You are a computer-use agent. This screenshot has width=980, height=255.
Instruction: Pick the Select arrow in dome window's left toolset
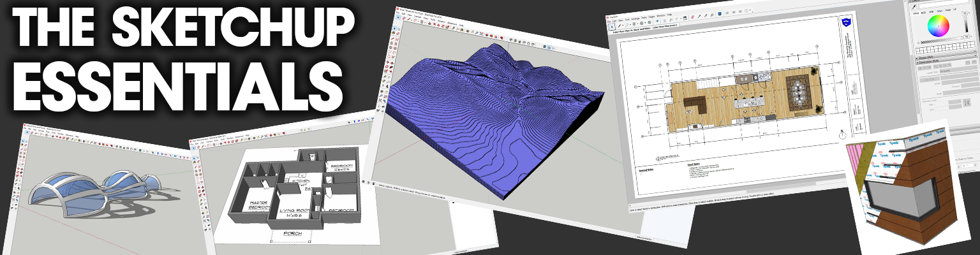pos(23,141)
